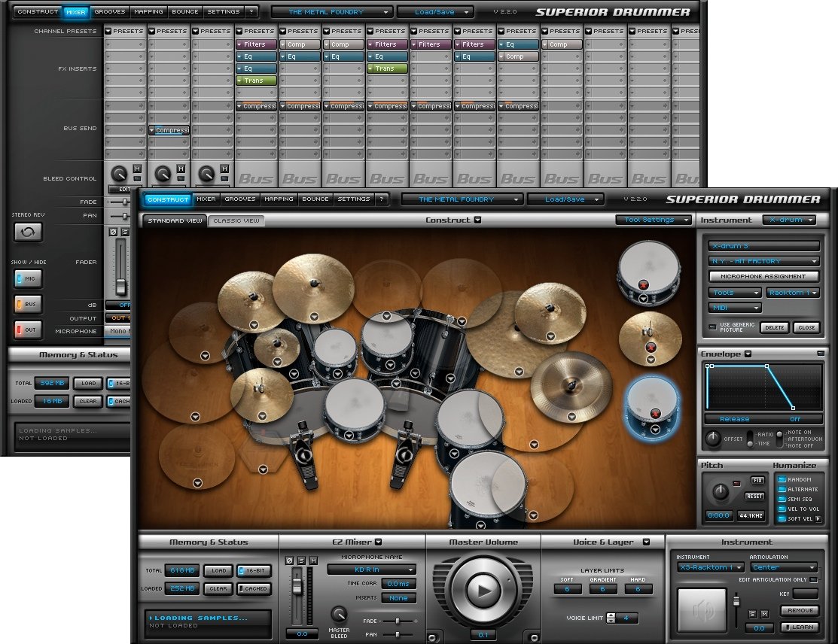This screenshot has height=644, width=838.
Task: Toggle phase invert in EZ Mixer
Action: tap(289, 560)
